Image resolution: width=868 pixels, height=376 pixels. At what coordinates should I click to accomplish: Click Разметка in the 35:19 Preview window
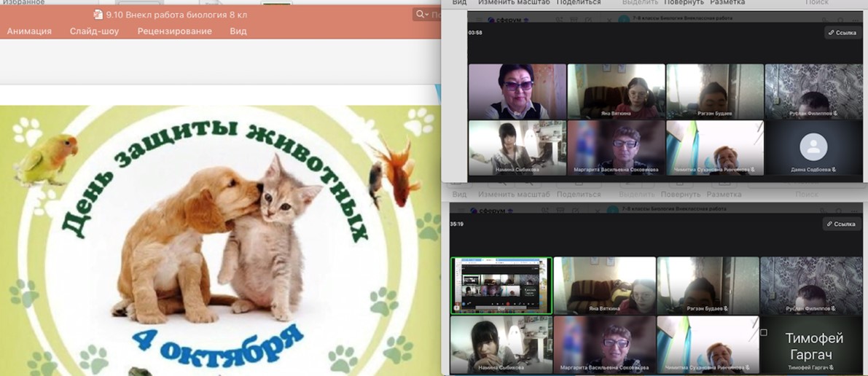724,195
